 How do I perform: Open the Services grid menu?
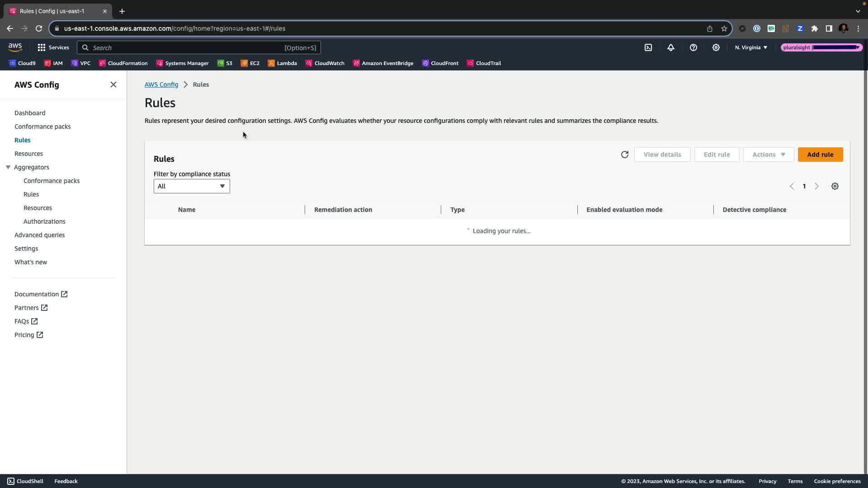53,47
